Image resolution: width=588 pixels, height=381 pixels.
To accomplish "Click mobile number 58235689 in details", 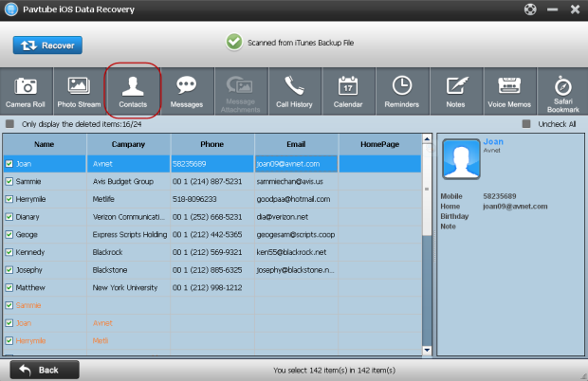I will coord(500,196).
